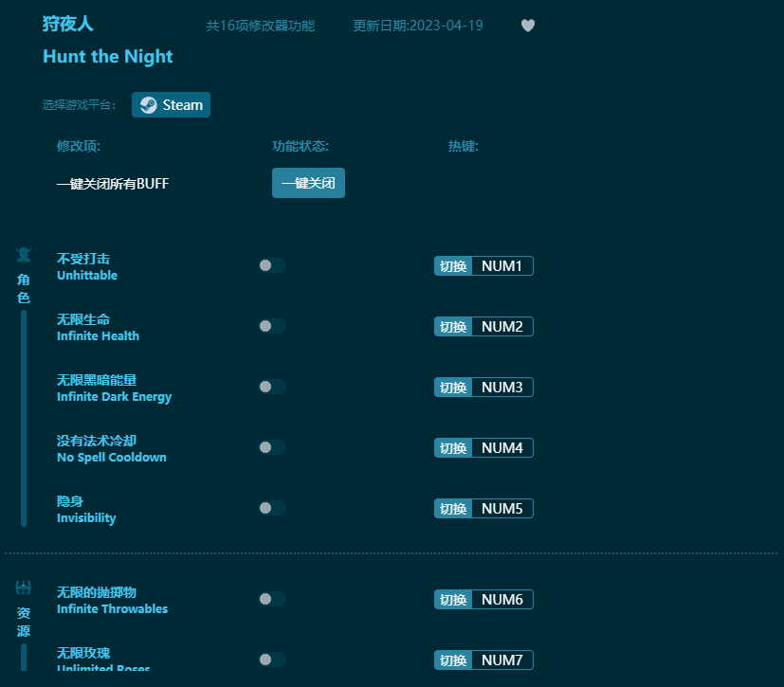Viewport: 784px width, 687px height.
Task: Click the NUM1 hotkey field
Action: point(501,266)
